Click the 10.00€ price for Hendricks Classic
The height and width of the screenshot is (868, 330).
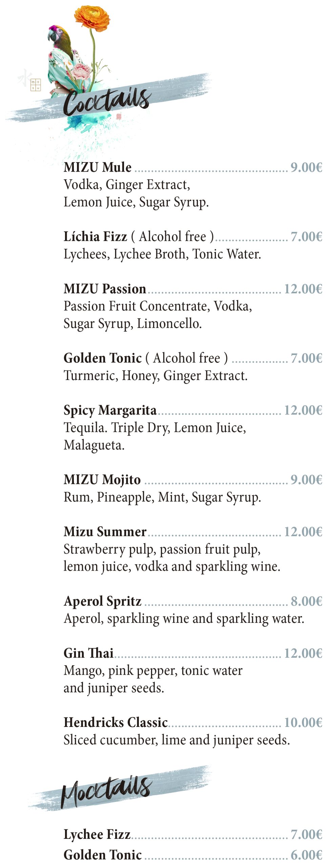click(303, 722)
